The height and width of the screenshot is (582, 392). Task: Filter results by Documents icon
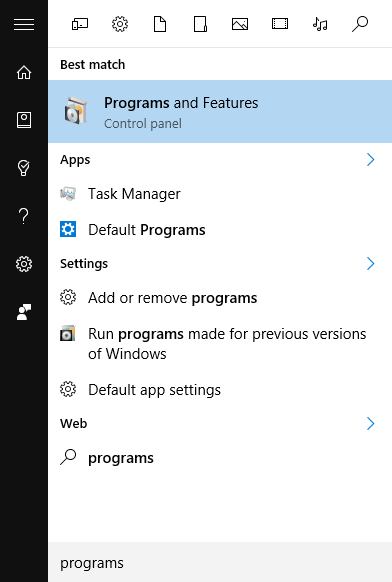[160, 24]
